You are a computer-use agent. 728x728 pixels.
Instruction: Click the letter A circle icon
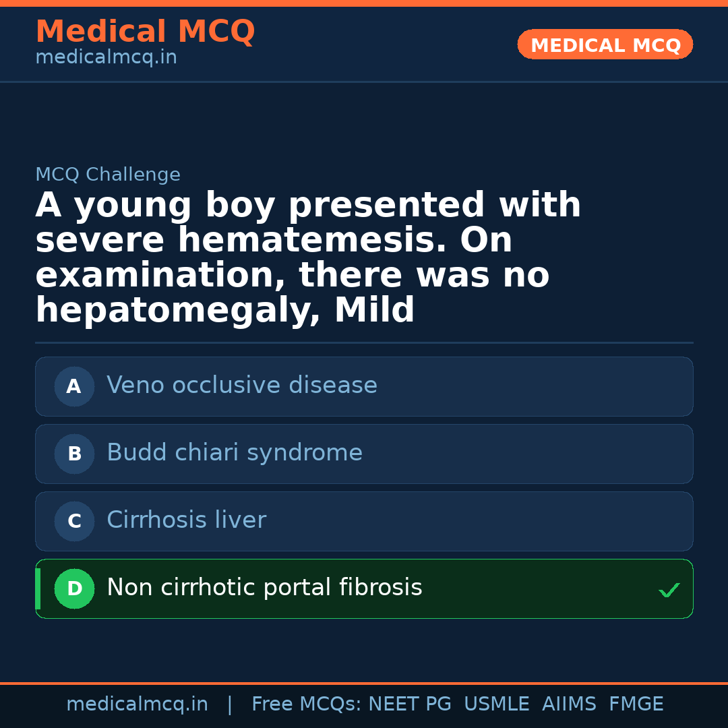click(74, 387)
